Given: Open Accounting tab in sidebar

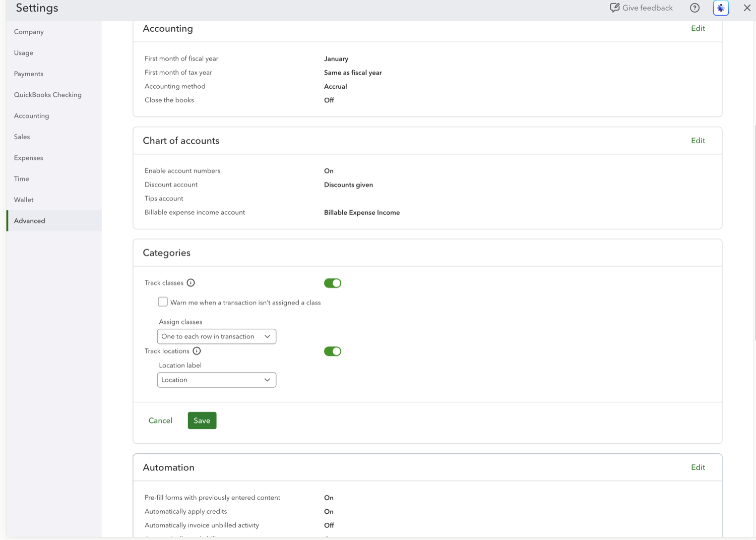Looking at the screenshot, I should [x=54, y=116].
